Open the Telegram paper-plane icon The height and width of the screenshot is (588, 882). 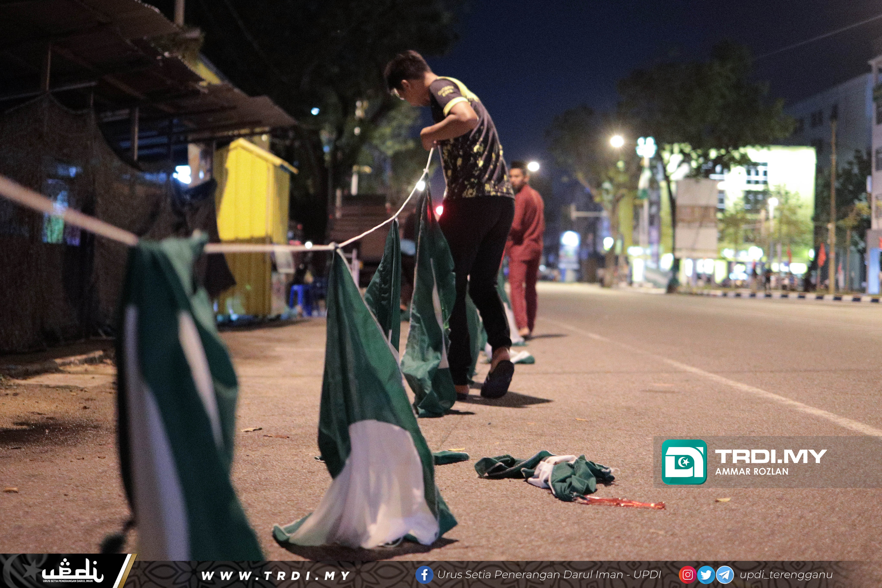725,575
